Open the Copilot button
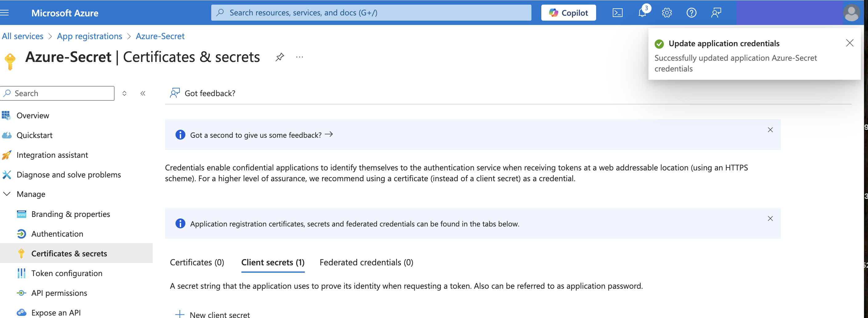The width and height of the screenshot is (868, 318). [568, 13]
